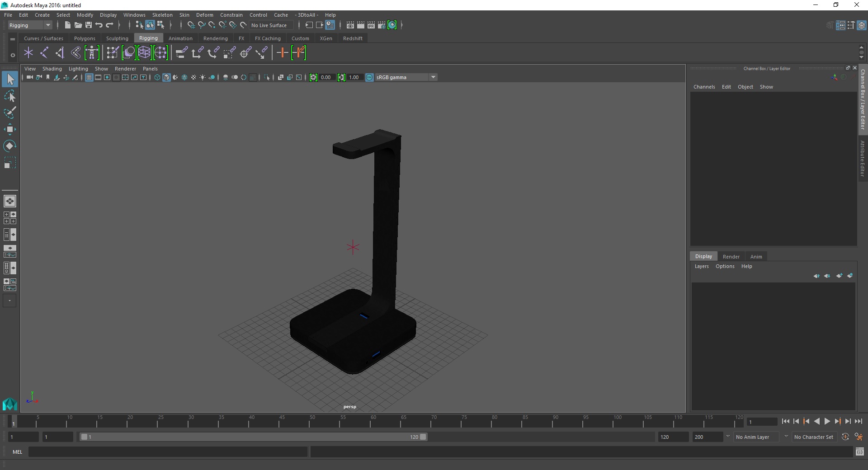Choose the Move tool in the toolbox
The height and width of the screenshot is (470, 868).
coord(10,129)
